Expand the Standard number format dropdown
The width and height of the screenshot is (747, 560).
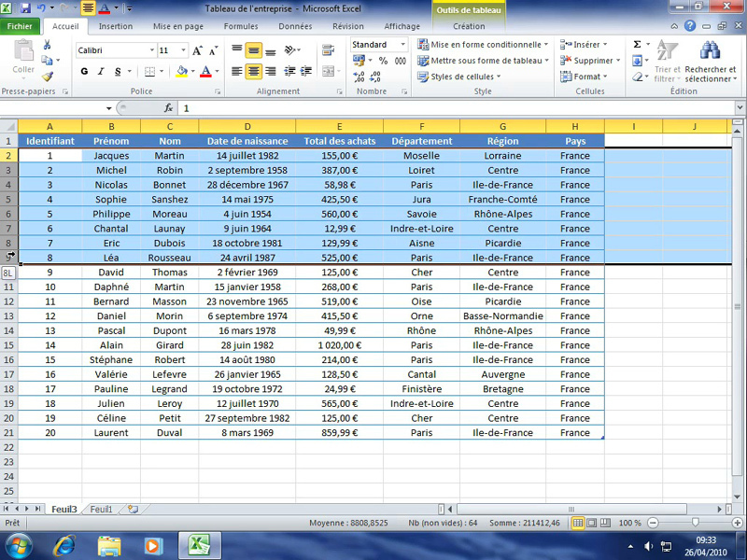[x=403, y=45]
